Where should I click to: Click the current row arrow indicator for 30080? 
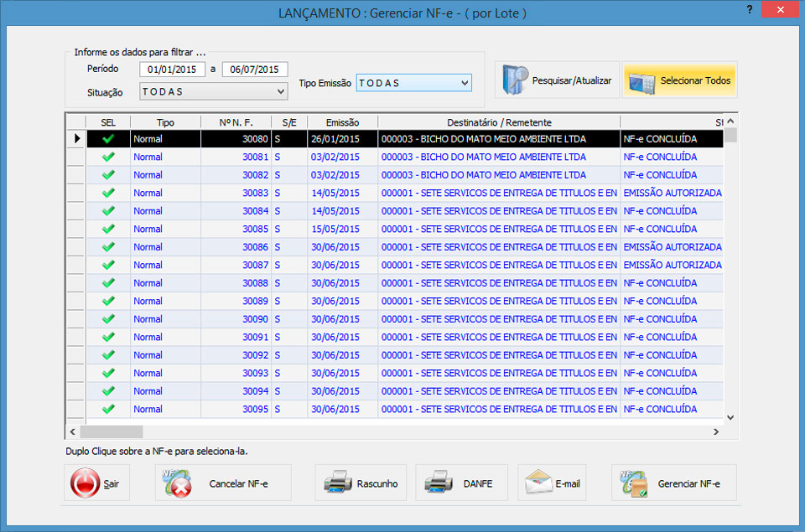click(77, 138)
